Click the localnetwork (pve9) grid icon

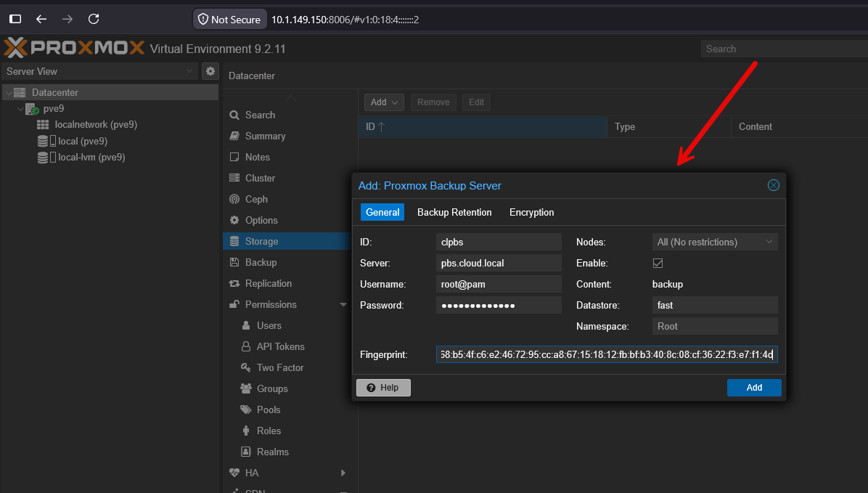[x=43, y=125]
